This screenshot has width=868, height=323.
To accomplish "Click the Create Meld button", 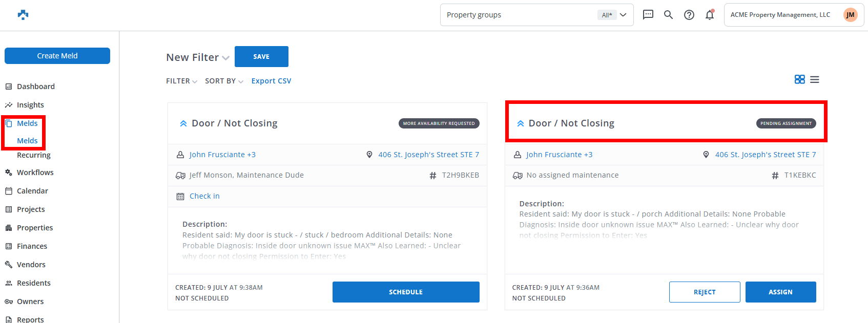I will coord(57,56).
